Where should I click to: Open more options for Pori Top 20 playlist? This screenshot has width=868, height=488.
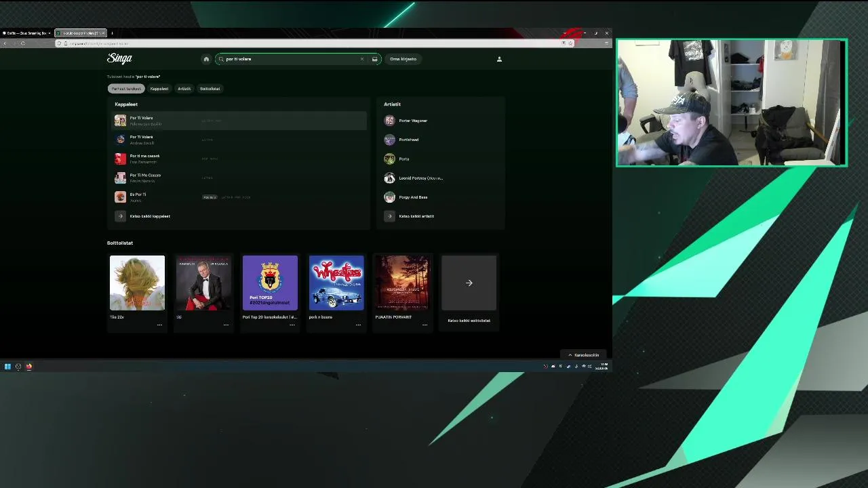[x=292, y=325]
